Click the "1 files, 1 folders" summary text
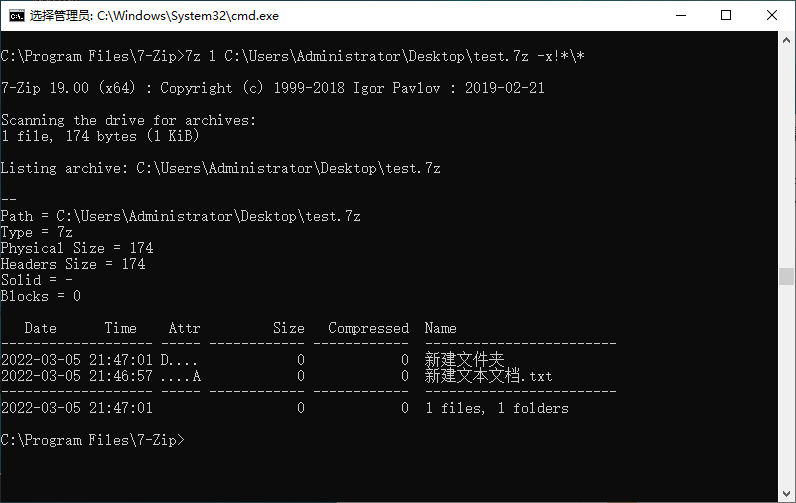Screen dimensions: 796x503 coord(496,408)
